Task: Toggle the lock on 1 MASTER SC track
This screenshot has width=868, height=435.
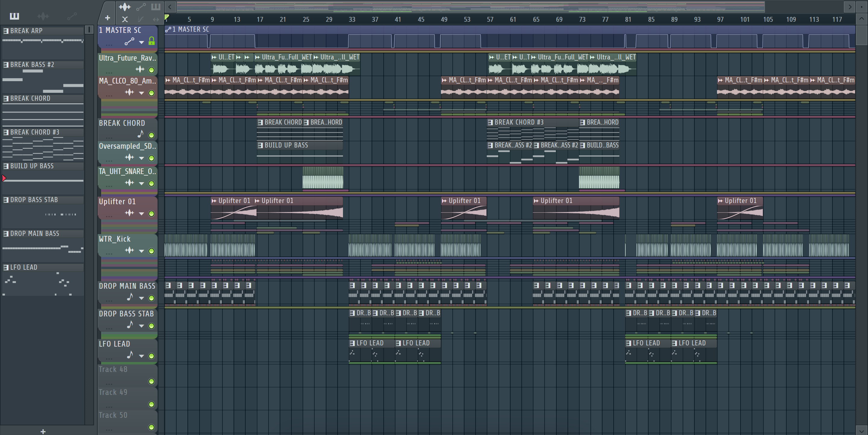Action: coord(152,41)
